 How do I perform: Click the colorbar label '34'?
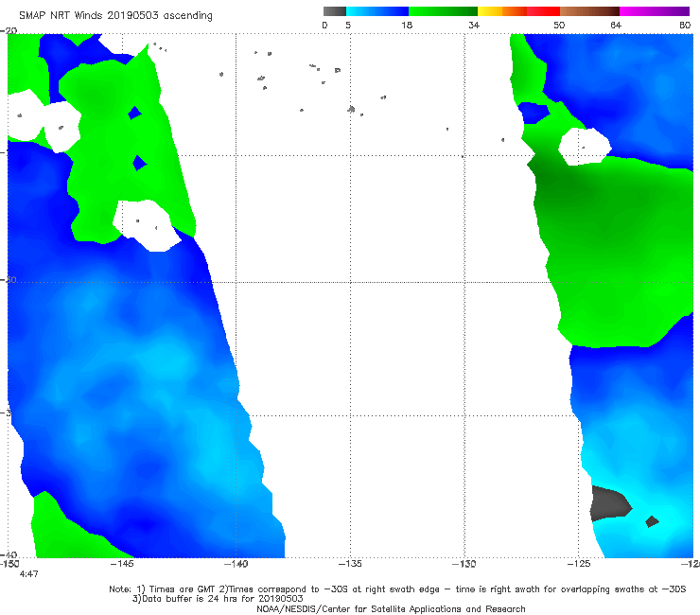click(x=474, y=25)
